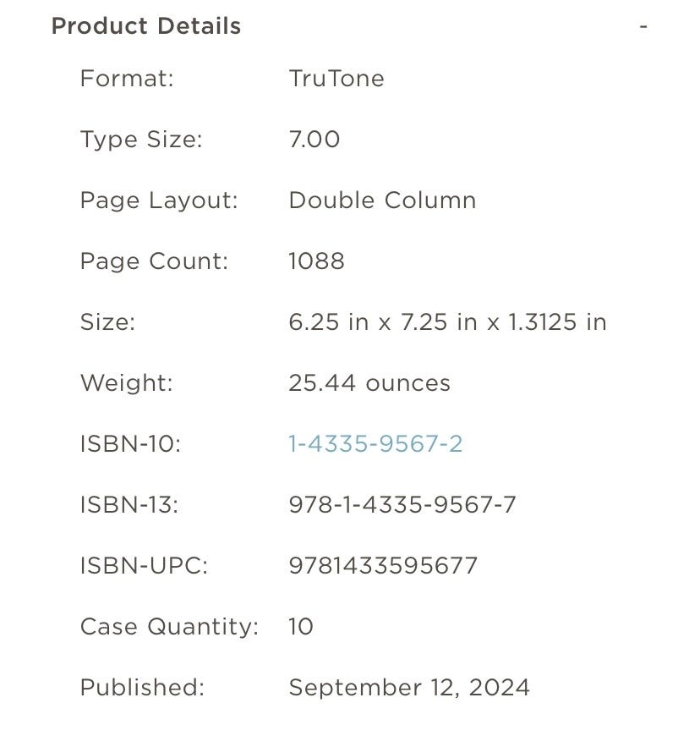700x736 pixels.
Task: Click the Page Layout: label
Action: (159, 200)
